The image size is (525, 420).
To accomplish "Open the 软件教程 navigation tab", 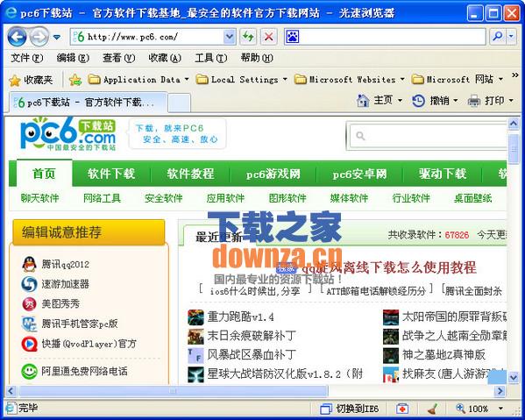I will [x=190, y=174].
